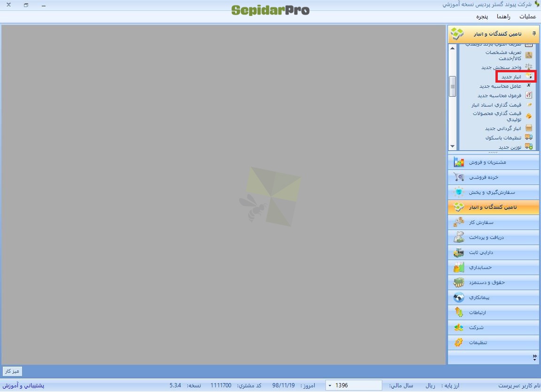
Task: Click the نام کاربر: سرپرست status text
Action: pos(519,385)
